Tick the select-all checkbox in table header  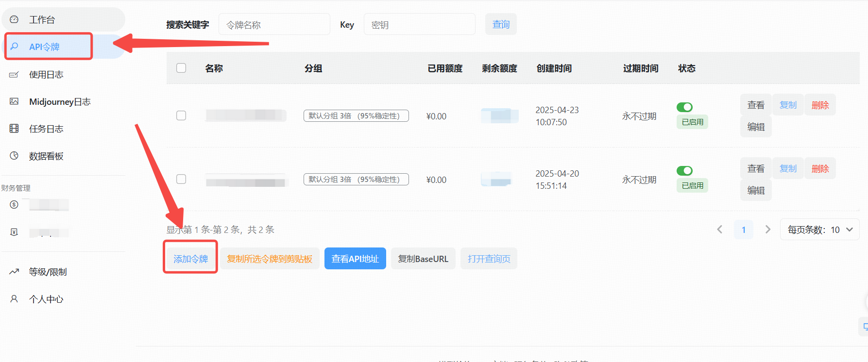181,68
